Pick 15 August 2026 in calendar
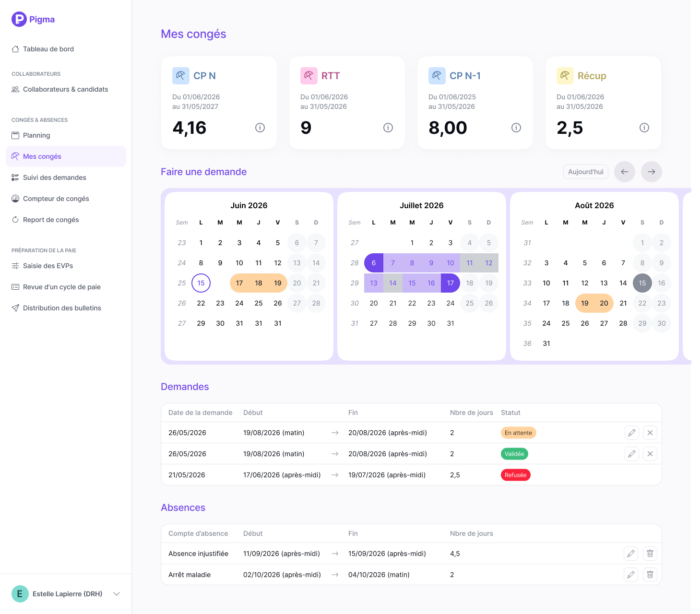 pyautogui.click(x=642, y=283)
